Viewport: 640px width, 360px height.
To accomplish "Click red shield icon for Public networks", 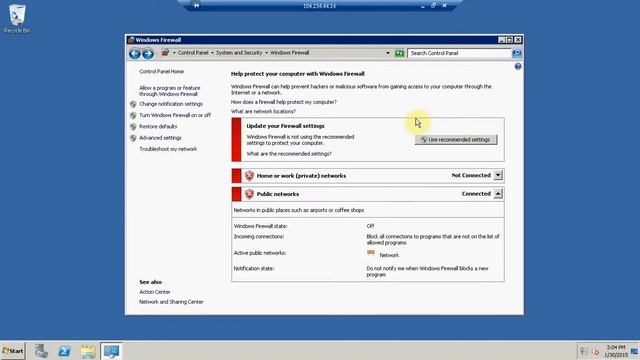I will click(249, 194).
